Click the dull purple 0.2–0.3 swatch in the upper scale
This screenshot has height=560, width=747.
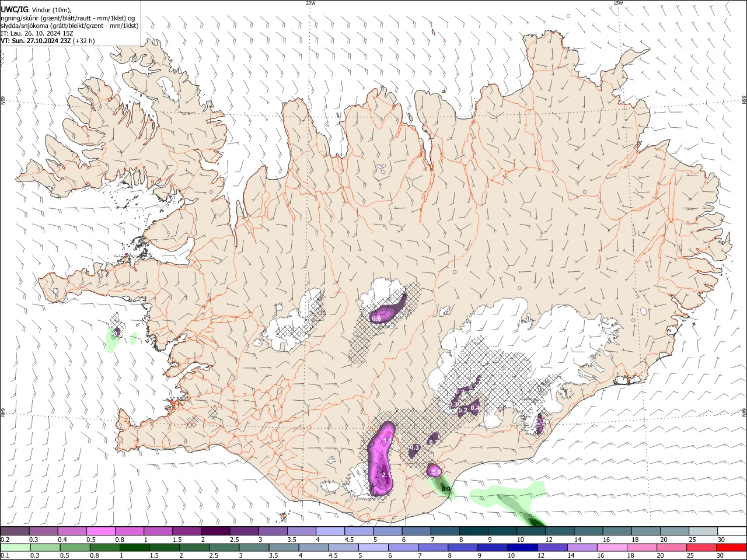15,531
